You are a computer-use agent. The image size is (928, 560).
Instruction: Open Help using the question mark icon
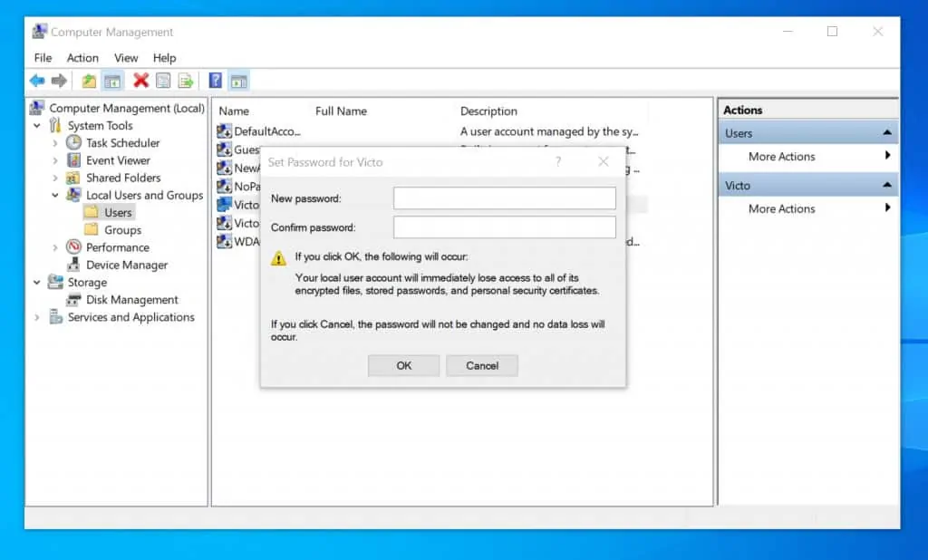(x=215, y=81)
